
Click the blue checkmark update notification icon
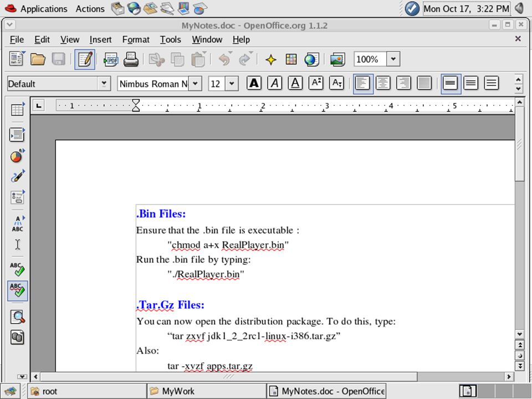coord(412,8)
